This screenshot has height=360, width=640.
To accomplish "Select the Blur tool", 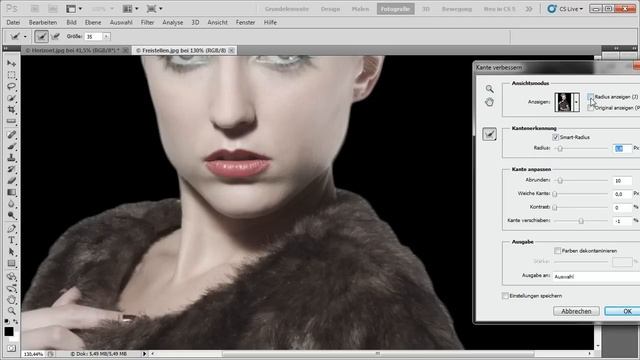I will [11, 204].
